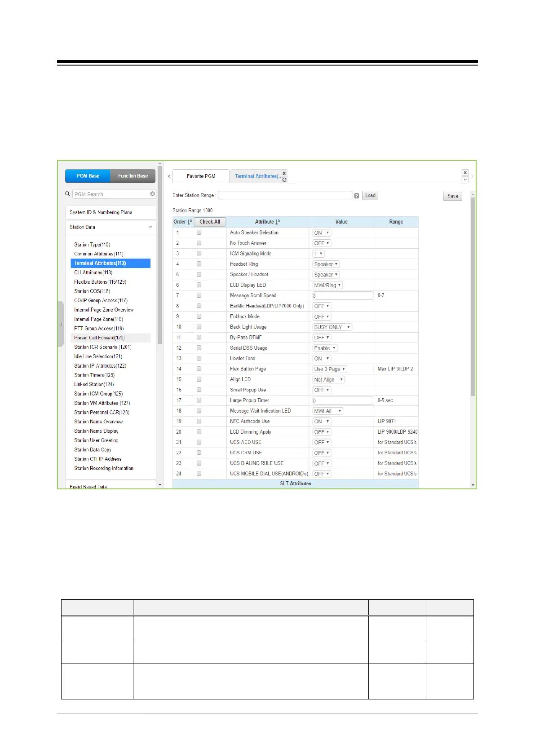This screenshot has width=535, height=756.
Task: Check the Auto Speaker Selection checkbox
Action: 199,233
